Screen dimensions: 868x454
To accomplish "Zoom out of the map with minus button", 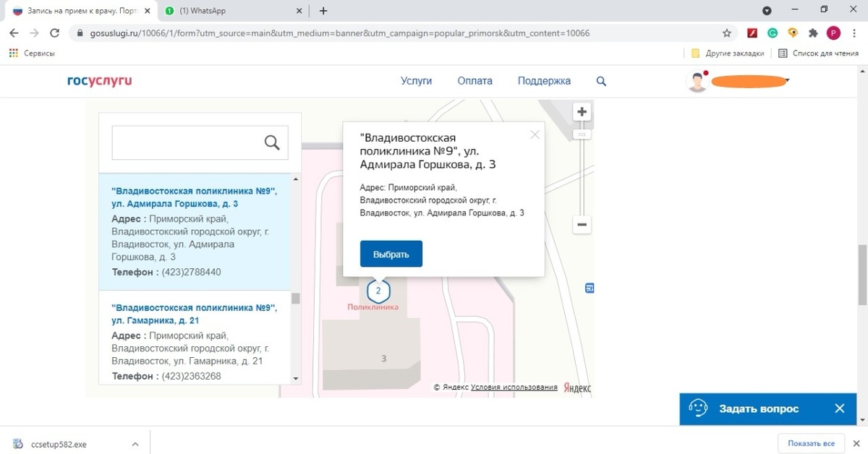I will pos(582,225).
